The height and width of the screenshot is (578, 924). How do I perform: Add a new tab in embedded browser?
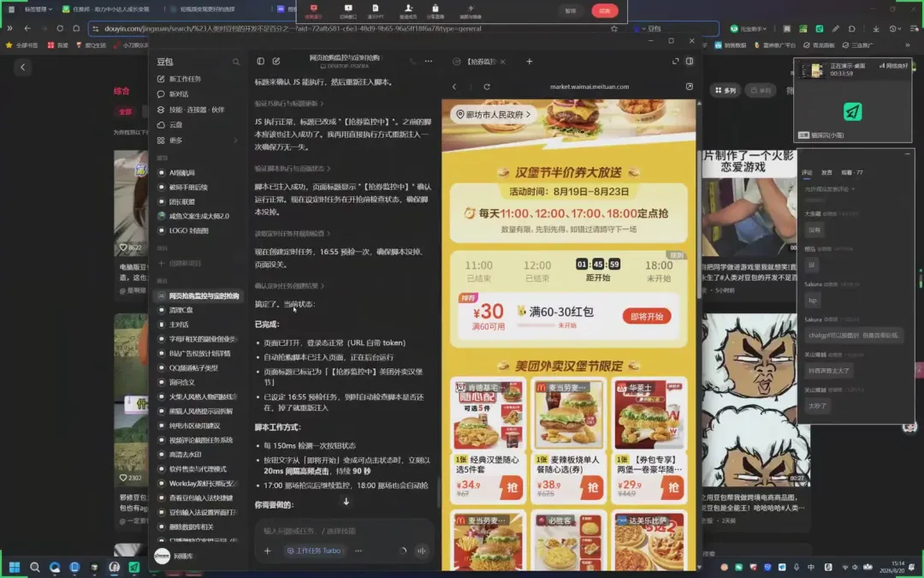click(x=530, y=62)
